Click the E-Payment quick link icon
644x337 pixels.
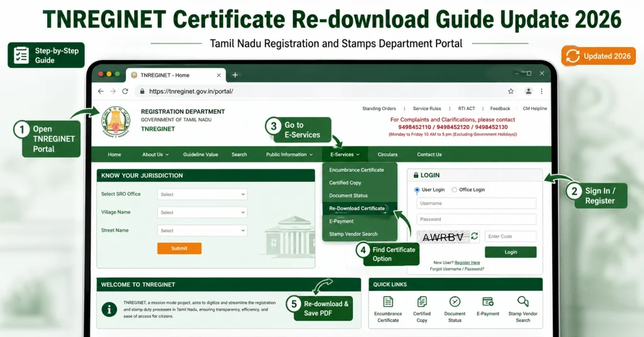tap(488, 302)
